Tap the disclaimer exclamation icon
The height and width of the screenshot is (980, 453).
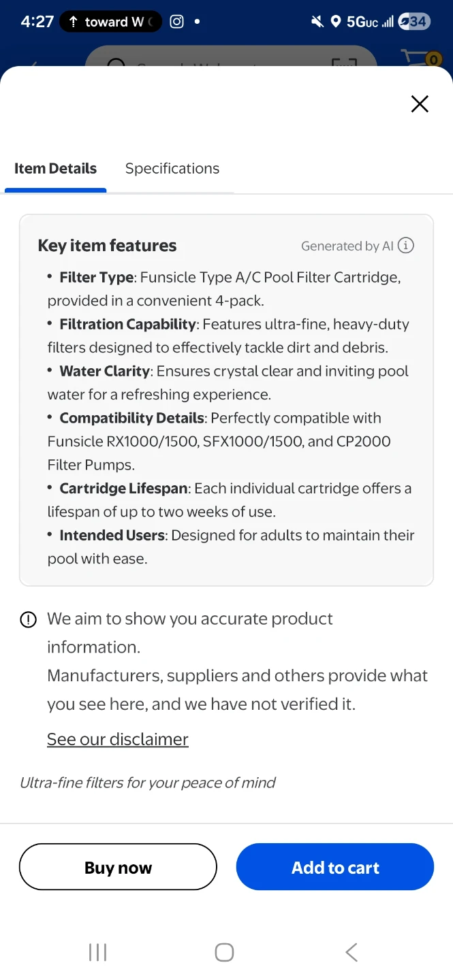[28, 619]
